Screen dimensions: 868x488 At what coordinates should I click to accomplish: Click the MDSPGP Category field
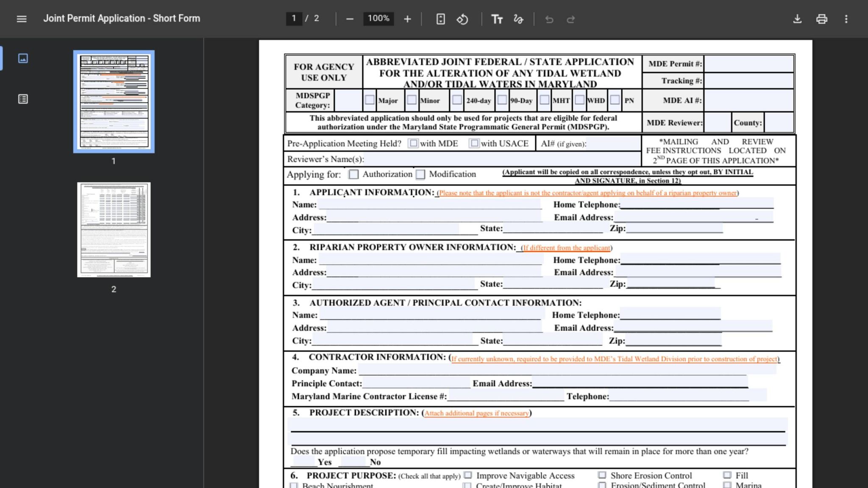click(x=348, y=100)
